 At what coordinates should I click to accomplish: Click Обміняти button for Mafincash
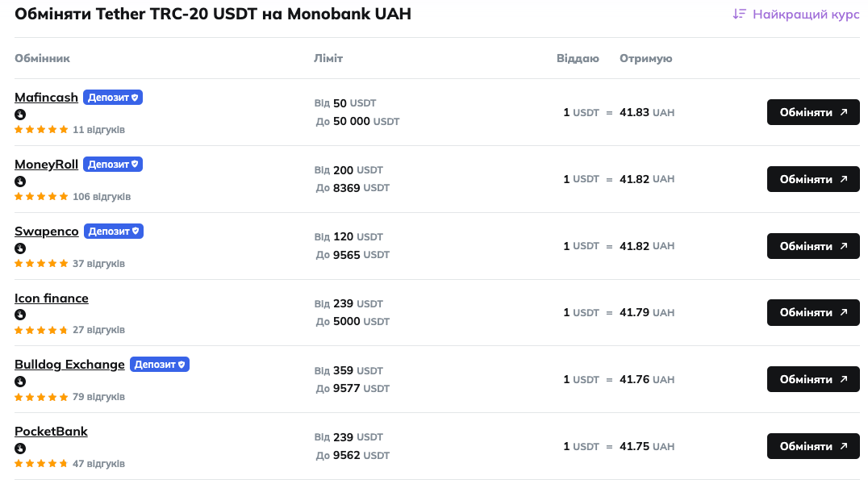tap(813, 112)
